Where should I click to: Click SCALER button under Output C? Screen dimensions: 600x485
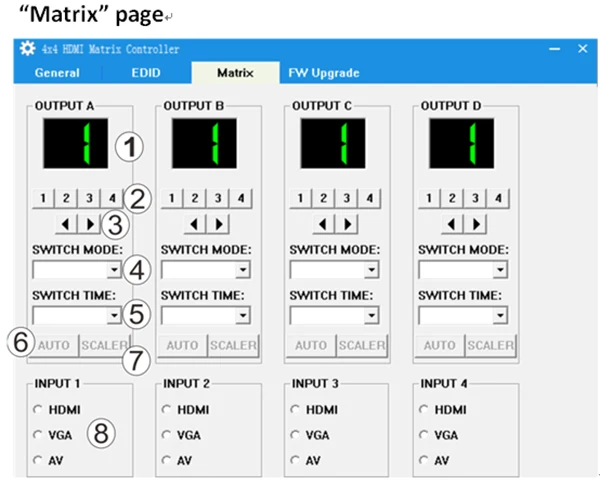coord(362,345)
